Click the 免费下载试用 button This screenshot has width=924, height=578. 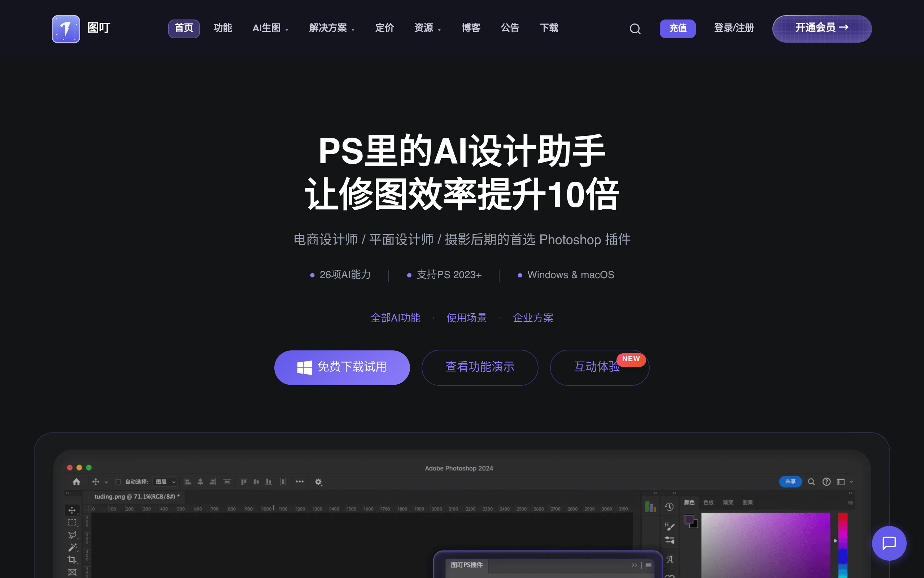[342, 367]
